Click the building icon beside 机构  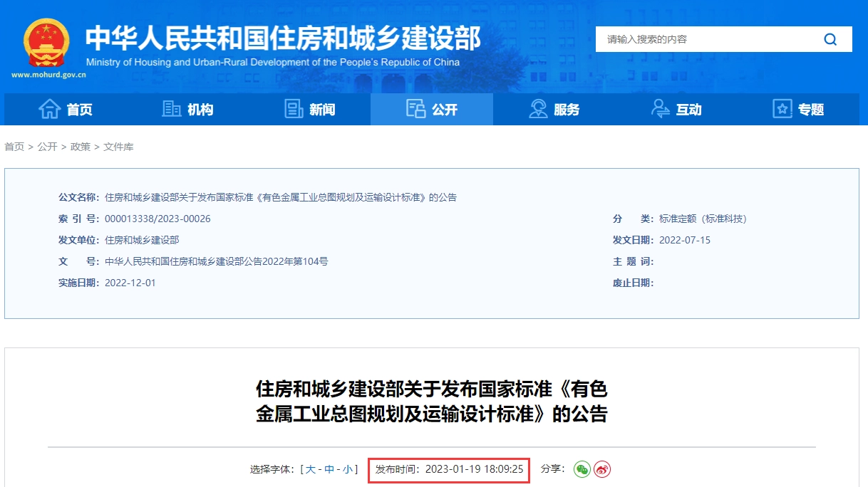coord(170,108)
